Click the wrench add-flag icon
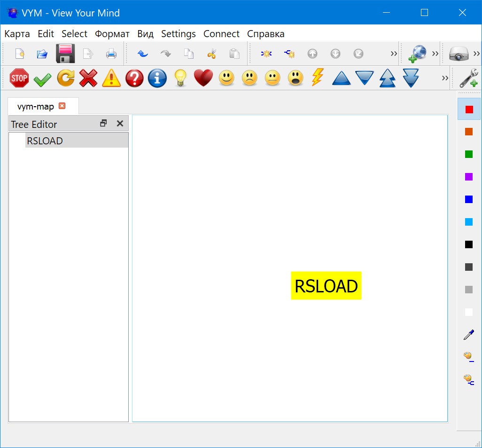Viewport: 482px width, 448px height. [x=468, y=78]
